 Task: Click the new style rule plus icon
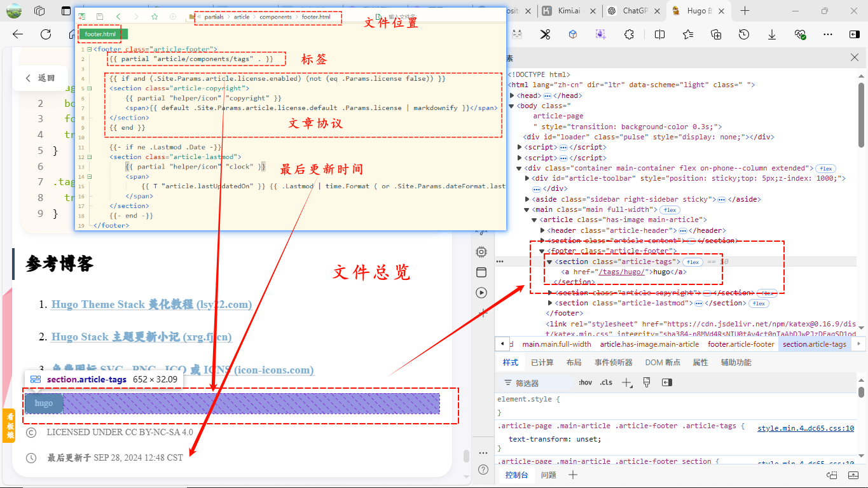click(x=627, y=382)
